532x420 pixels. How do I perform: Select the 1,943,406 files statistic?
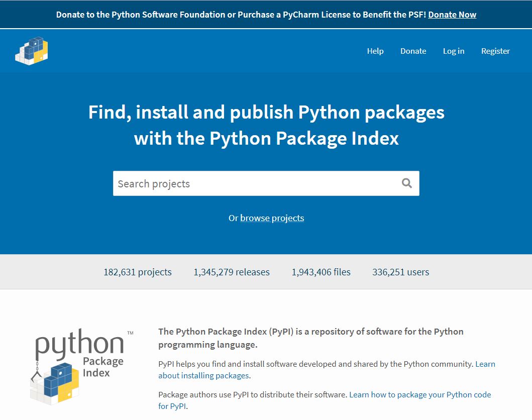[x=321, y=272]
